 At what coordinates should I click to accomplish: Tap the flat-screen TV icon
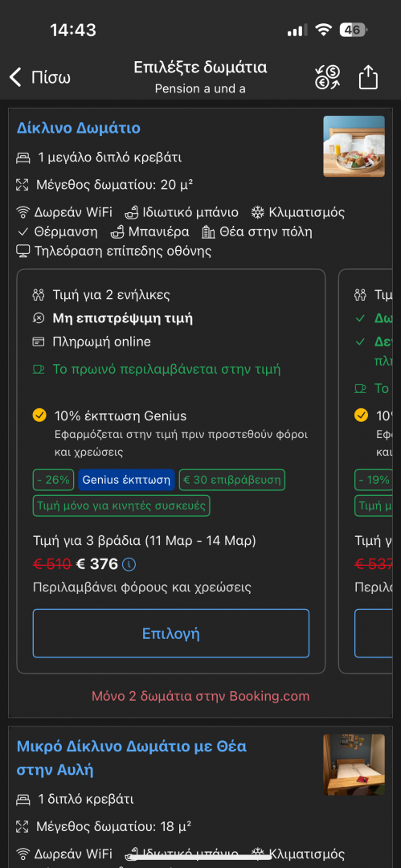click(x=23, y=252)
